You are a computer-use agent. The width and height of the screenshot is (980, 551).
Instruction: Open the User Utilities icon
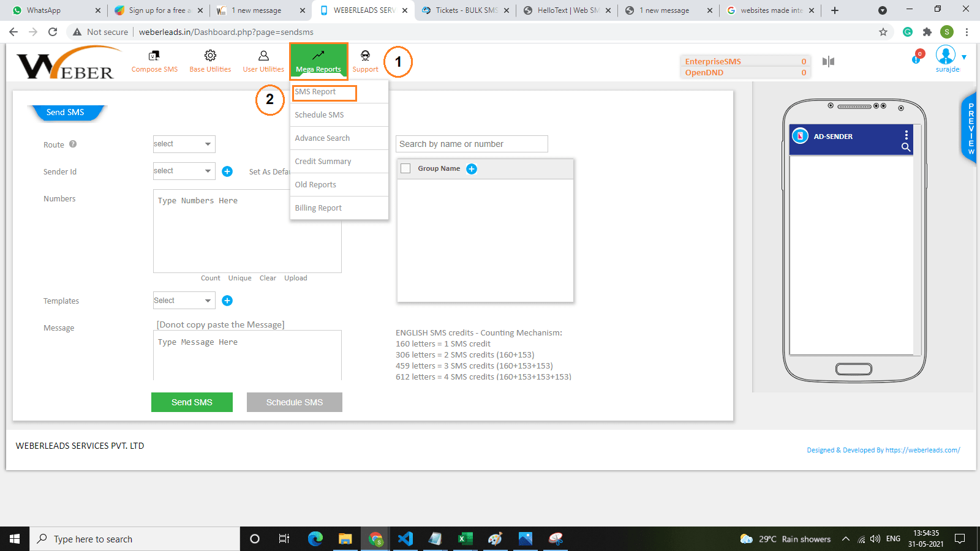coord(263,56)
